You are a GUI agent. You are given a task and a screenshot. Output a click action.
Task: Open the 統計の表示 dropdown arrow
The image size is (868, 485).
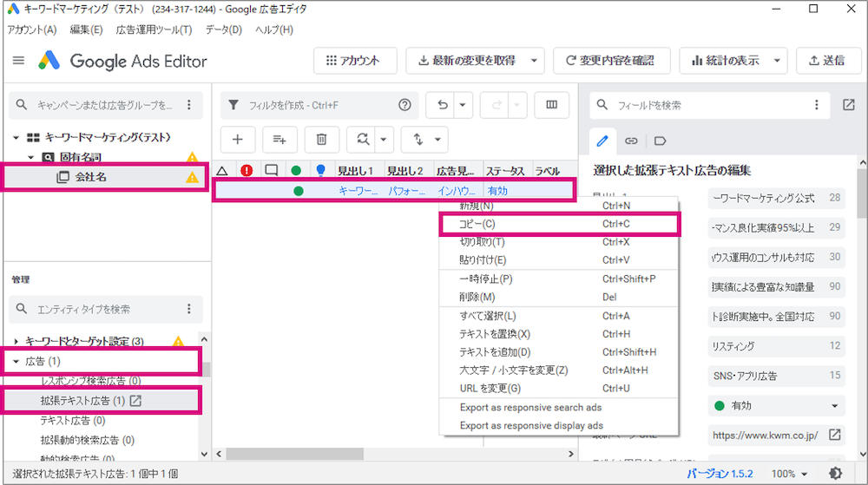click(777, 60)
